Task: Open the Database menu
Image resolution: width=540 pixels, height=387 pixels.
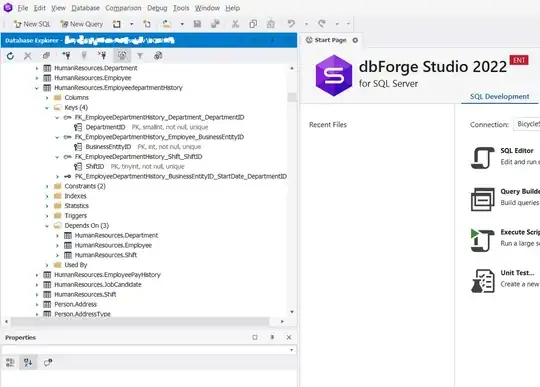Action: click(85, 8)
